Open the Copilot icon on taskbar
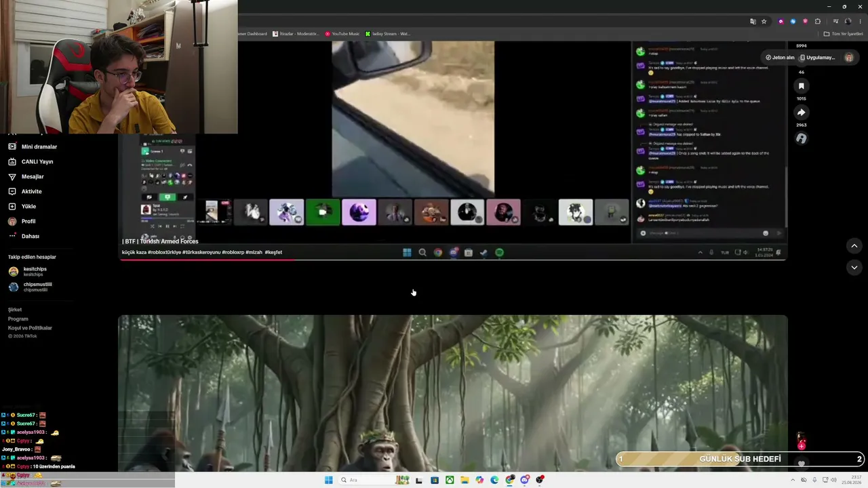868x488 pixels. [479, 480]
